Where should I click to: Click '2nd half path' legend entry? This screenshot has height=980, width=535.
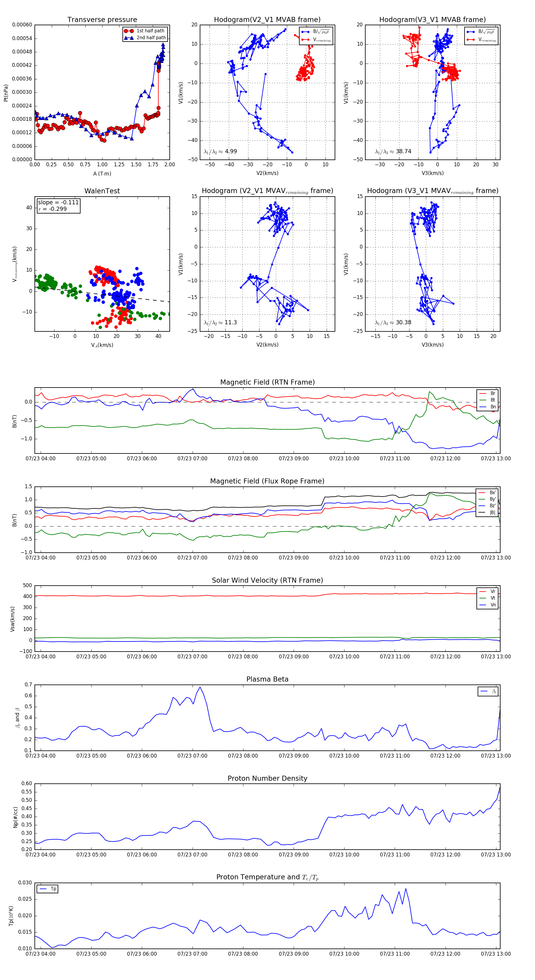tap(145, 38)
